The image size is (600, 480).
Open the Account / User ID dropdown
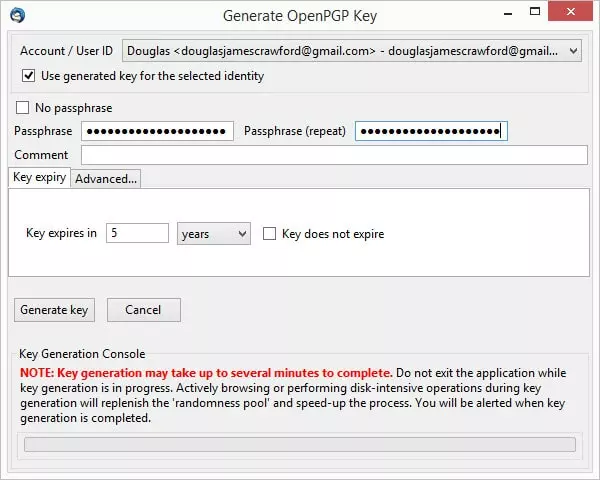coord(572,50)
